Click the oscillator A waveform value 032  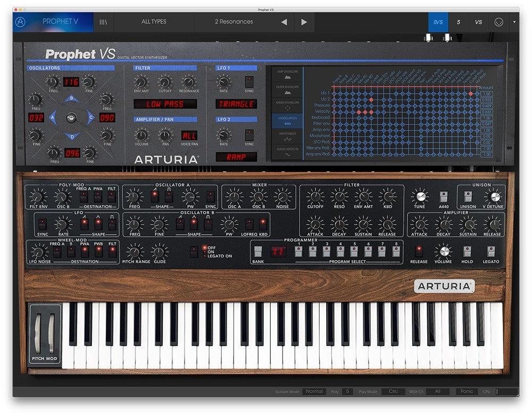click(36, 118)
